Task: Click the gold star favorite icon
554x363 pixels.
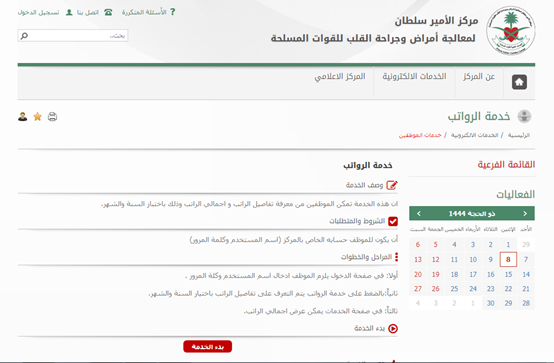Action: point(37,117)
